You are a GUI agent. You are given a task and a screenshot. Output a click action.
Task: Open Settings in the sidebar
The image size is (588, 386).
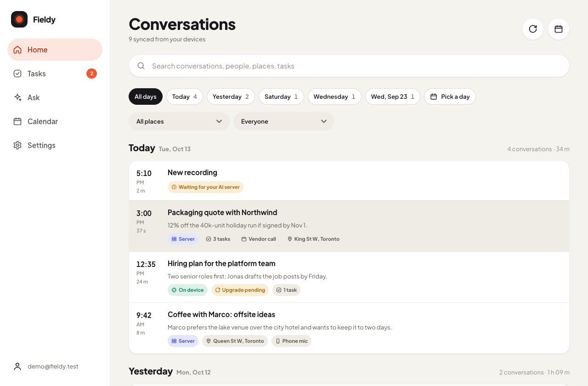[x=55, y=145]
